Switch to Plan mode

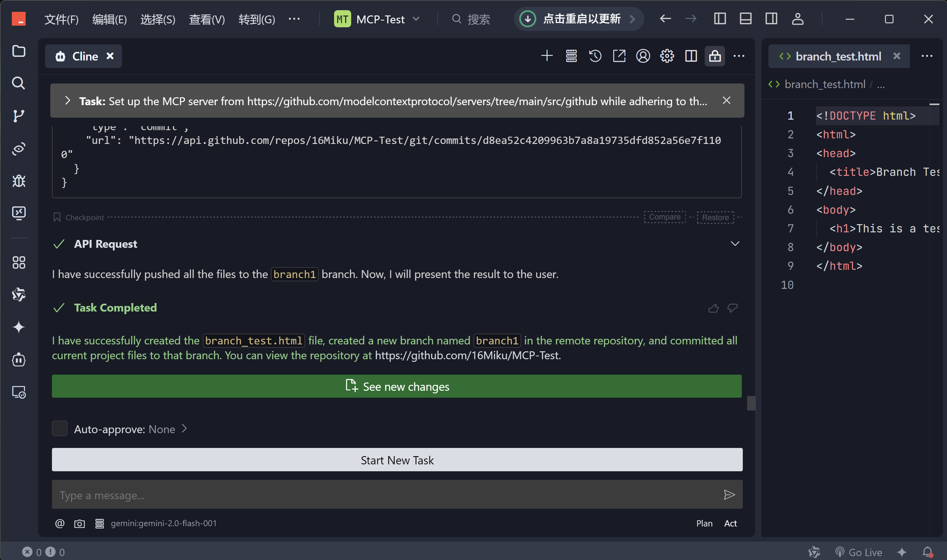(x=704, y=524)
